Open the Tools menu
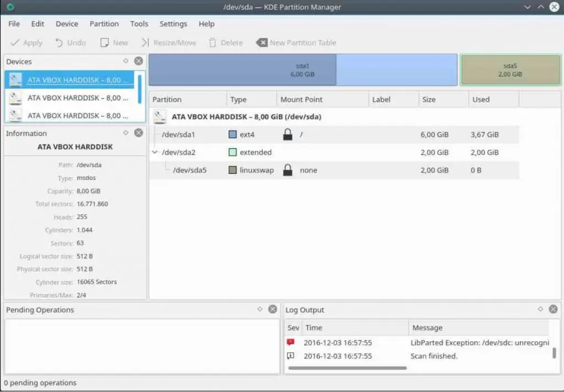Image resolution: width=564 pixels, height=392 pixels. point(139,24)
